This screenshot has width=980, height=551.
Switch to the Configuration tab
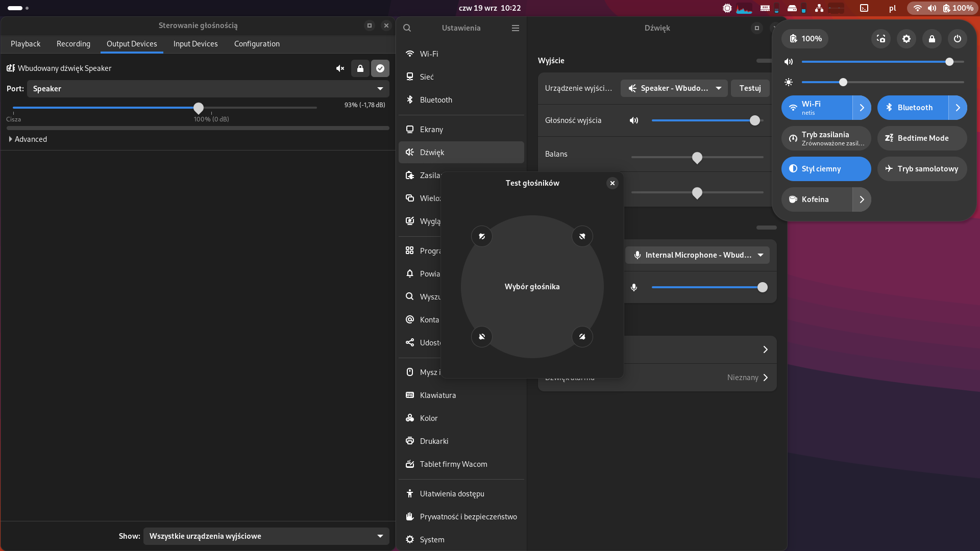point(257,44)
